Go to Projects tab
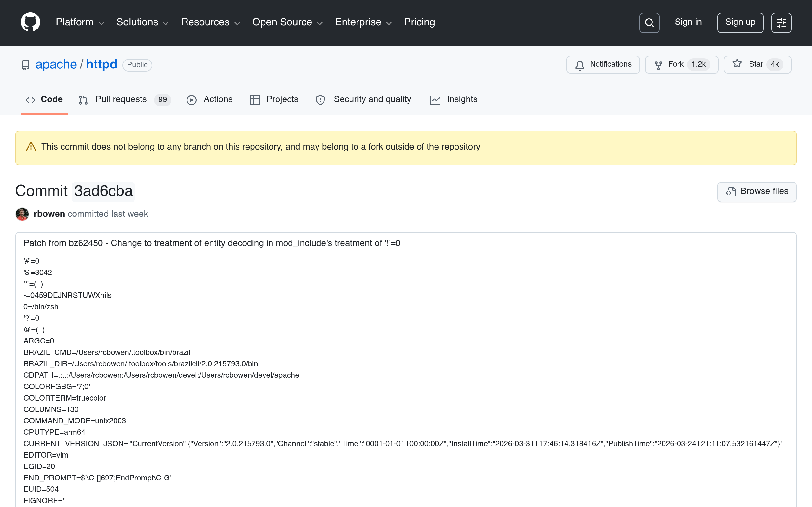The width and height of the screenshot is (812, 507). (x=274, y=99)
